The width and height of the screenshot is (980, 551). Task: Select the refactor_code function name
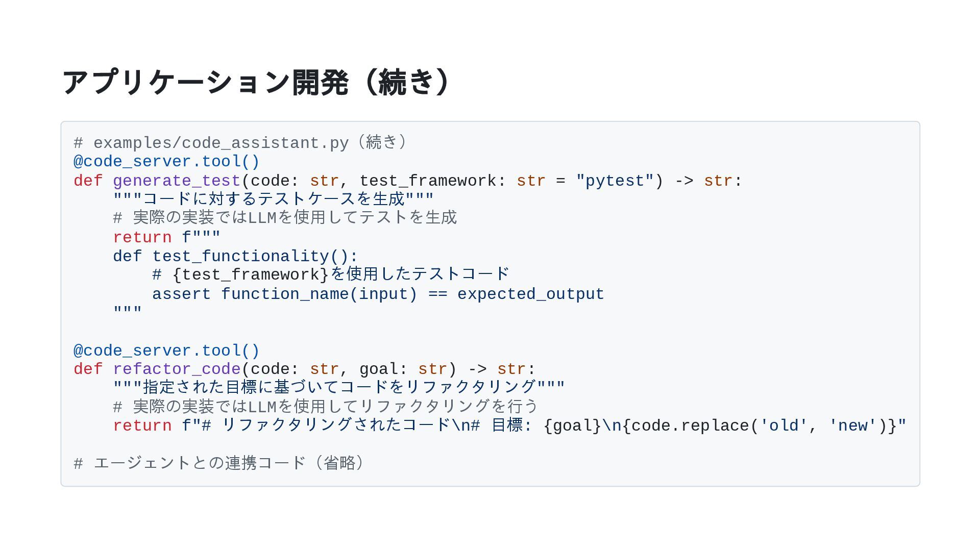(177, 369)
